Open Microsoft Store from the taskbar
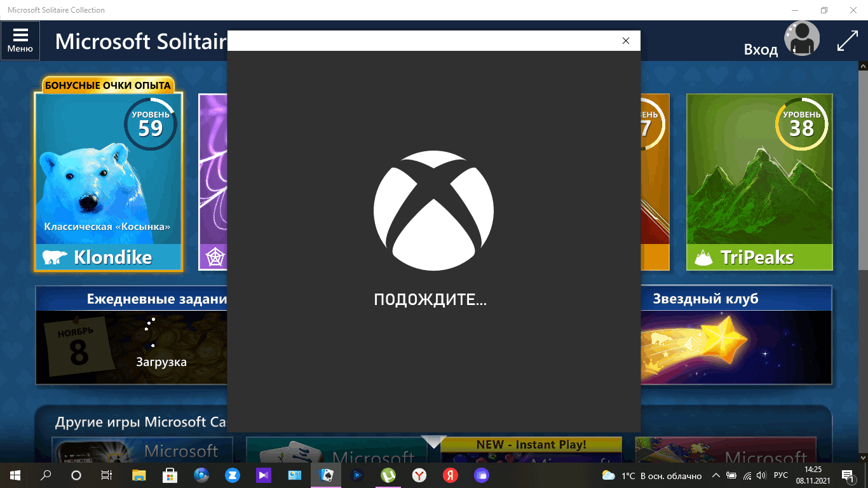This screenshot has width=868, height=488. click(x=170, y=475)
